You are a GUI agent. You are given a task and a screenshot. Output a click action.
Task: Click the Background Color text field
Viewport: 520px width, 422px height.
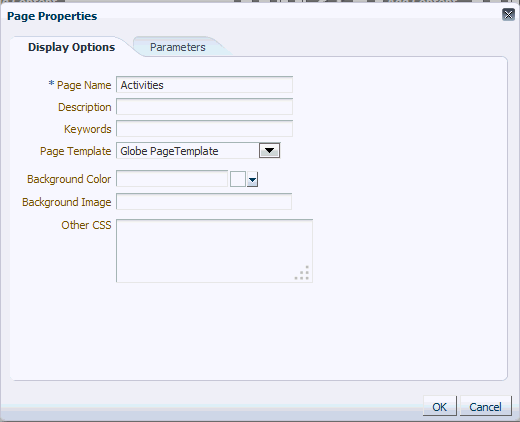point(172,179)
